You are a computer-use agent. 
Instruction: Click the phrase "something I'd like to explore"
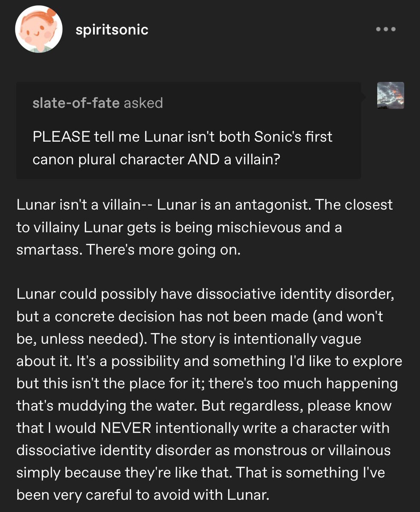(307, 361)
